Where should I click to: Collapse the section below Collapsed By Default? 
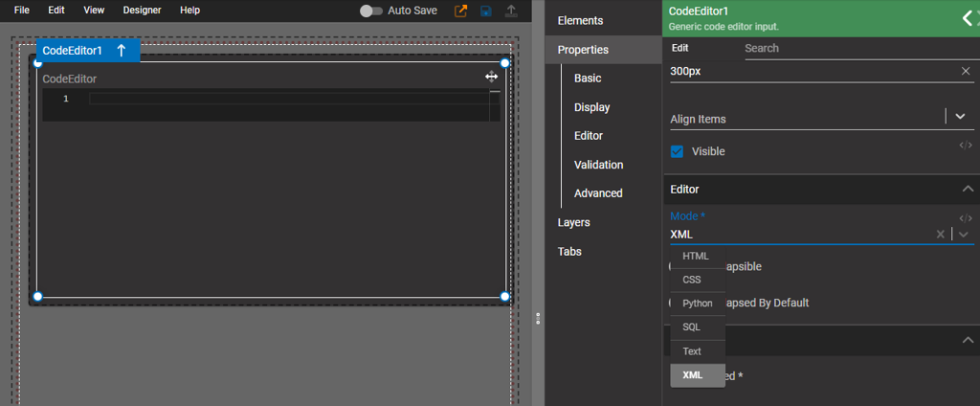(x=968, y=340)
